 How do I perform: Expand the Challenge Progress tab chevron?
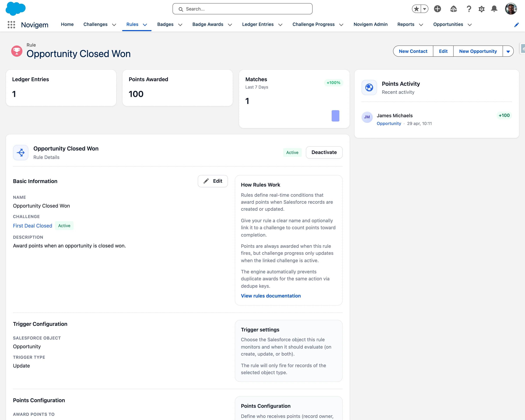pyautogui.click(x=341, y=25)
